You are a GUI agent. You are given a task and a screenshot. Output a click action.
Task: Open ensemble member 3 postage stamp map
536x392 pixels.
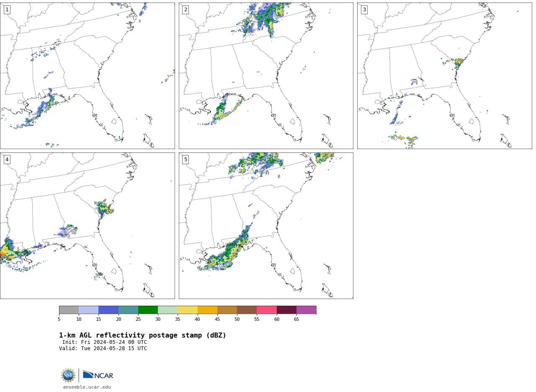[444, 76]
